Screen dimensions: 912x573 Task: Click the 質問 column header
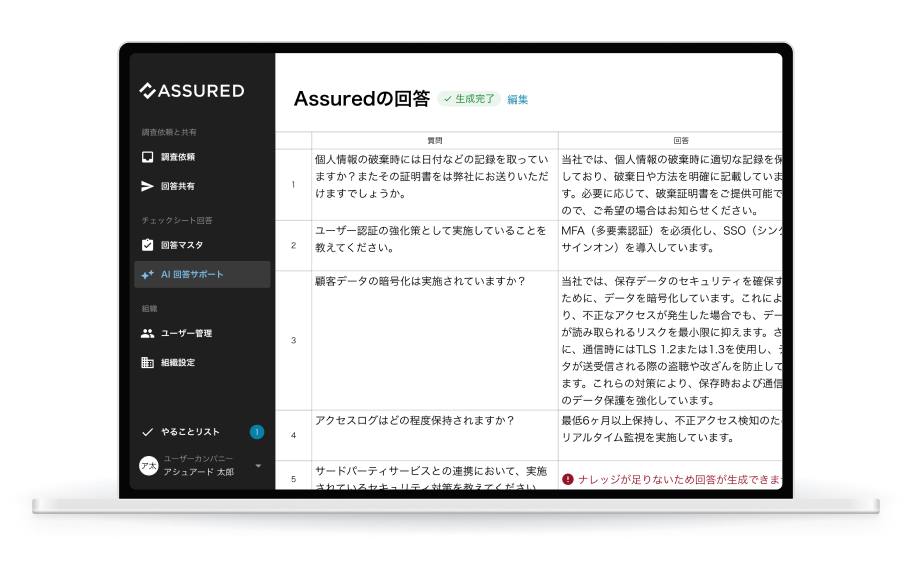coord(434,141)
